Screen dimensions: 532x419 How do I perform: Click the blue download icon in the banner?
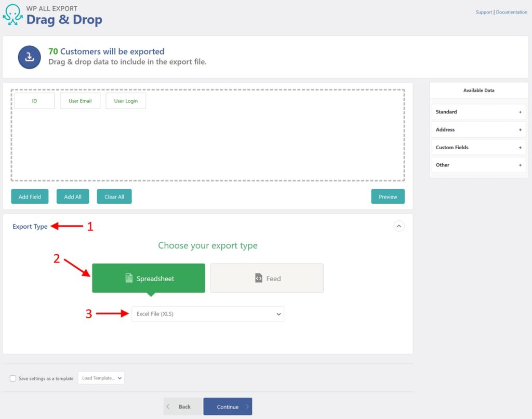[29, 57]
